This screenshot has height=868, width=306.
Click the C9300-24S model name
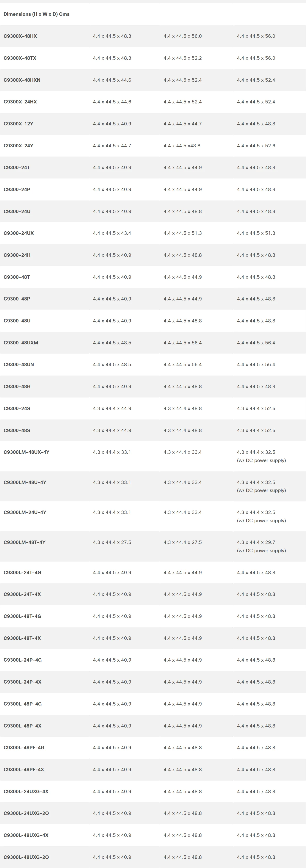17,408
